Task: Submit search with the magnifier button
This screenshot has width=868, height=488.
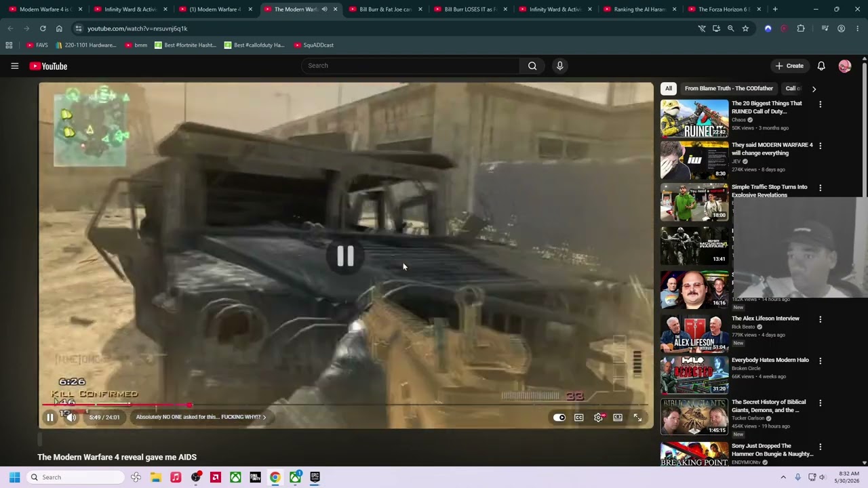Action: pyautogui.click(x=532, y=66)
